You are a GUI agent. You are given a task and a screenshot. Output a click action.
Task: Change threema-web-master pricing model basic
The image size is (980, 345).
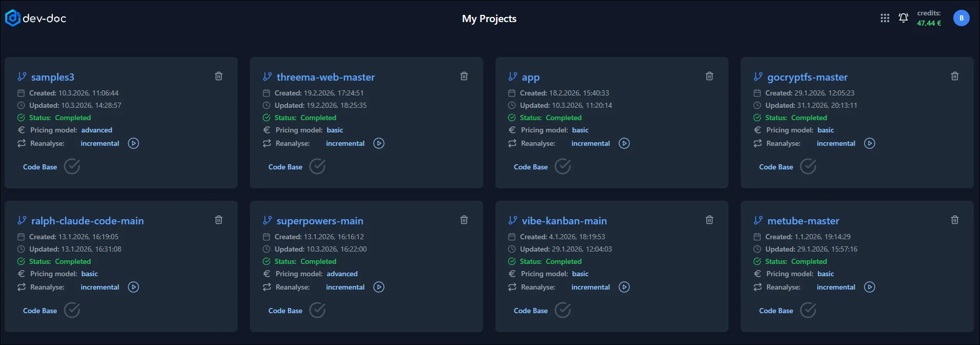(335, 130)
